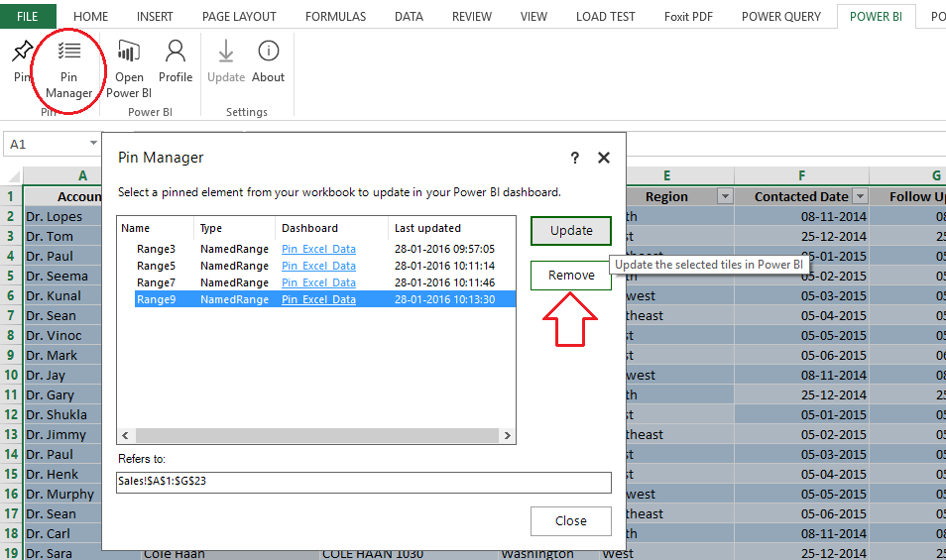946x560 pixels.
Task: Close the Pin Manager dialog with X
Action: pyautogui.click(x=604, y=158)
